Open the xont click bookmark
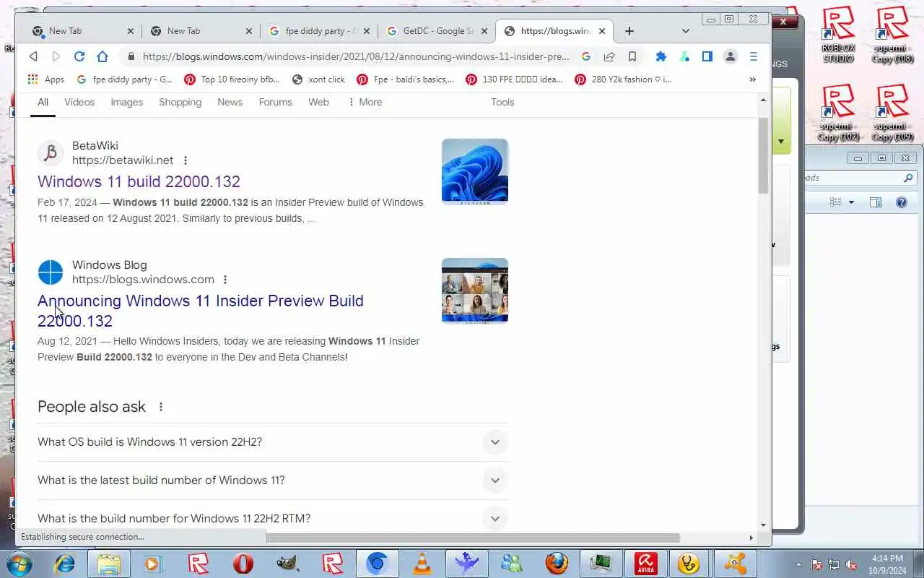This screenshot has height=578, width=924. click(x=318, y=79)
